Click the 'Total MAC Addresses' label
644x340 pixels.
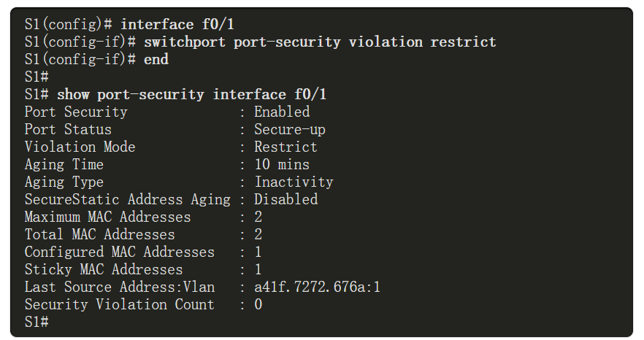click(x=99, y=234)
